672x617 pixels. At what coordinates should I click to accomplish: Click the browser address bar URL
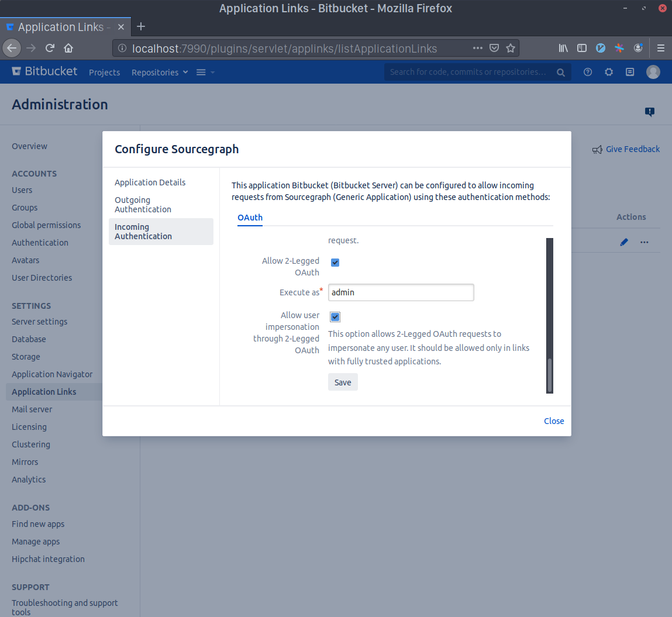285,49
